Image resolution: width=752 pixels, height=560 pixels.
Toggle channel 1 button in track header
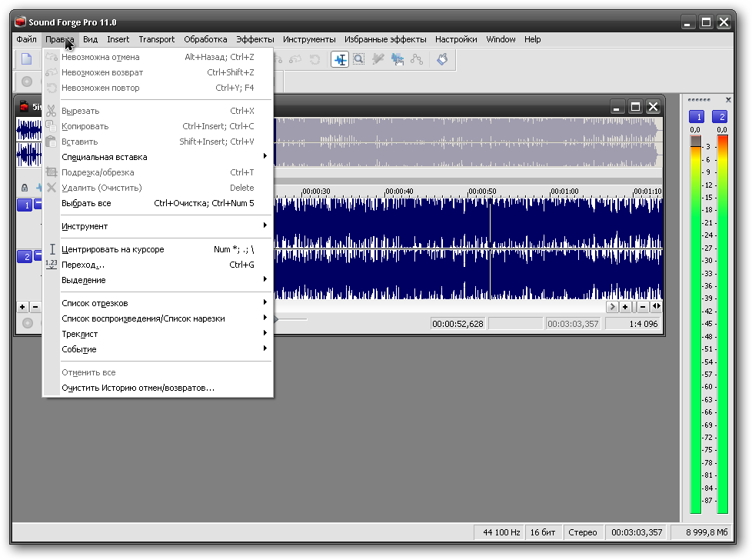25,205
